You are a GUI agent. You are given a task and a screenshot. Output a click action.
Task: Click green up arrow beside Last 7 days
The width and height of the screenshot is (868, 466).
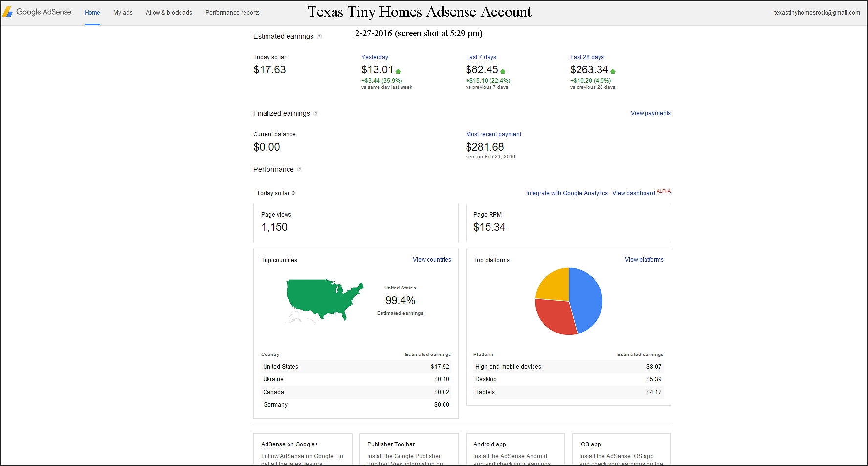(503, 71)
